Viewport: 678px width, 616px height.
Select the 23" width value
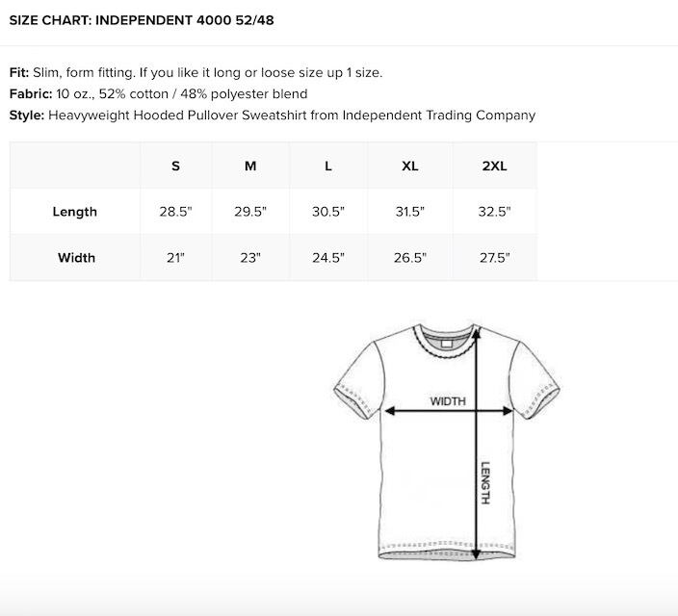[x=250, y=258]
